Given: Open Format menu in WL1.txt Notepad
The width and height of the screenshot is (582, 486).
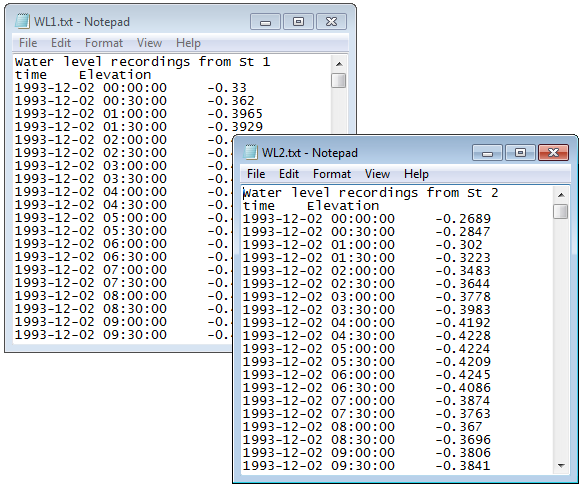Looking at the screenshot, I should 104,43.
